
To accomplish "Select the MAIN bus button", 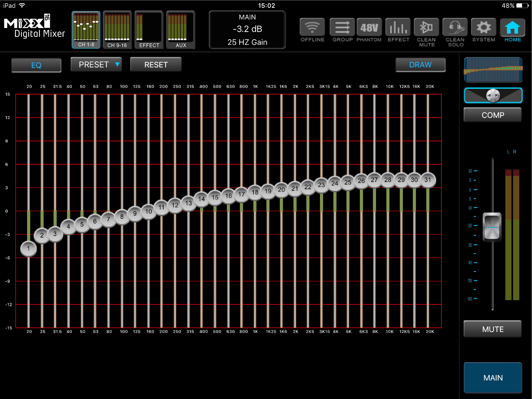I will pyautogui.click(x=493, y=378).
